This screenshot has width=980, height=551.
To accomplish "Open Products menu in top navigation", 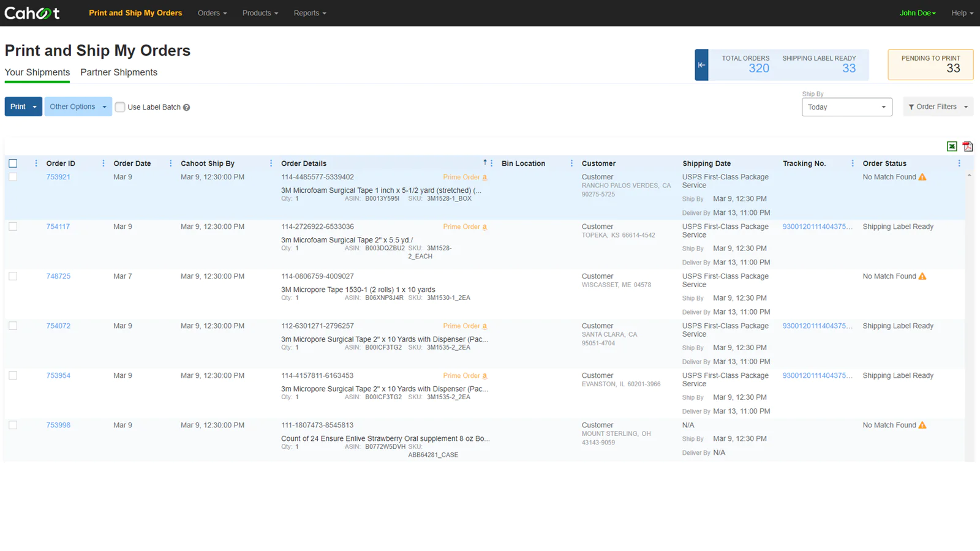I will click(x=260, y=13).
